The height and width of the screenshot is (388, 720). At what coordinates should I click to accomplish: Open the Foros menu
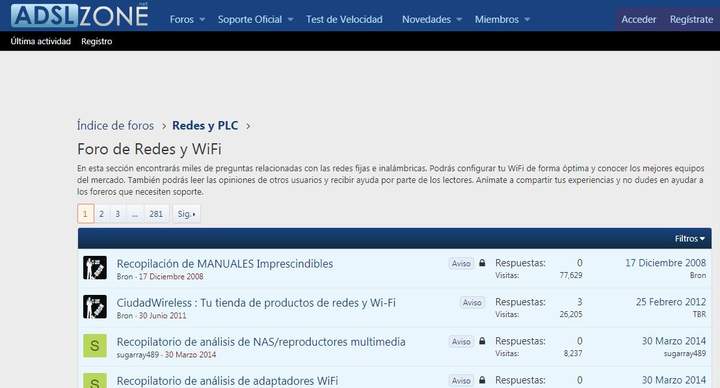tap(182, 19)
